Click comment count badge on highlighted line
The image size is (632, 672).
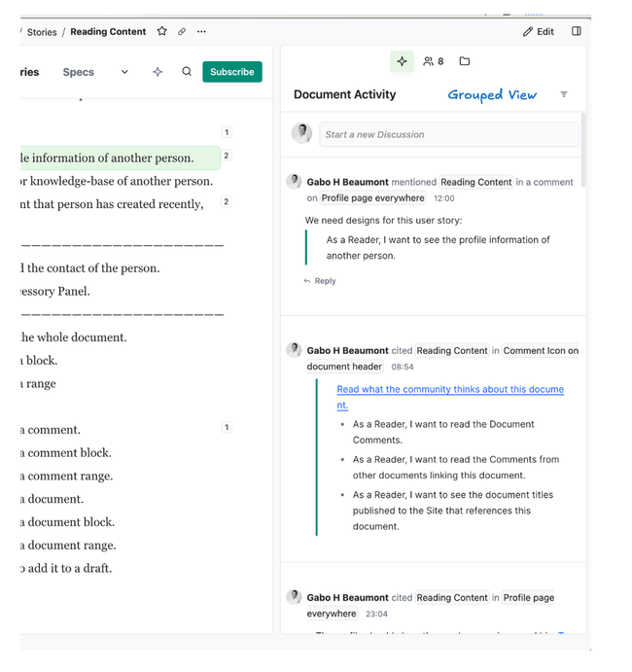227,156
